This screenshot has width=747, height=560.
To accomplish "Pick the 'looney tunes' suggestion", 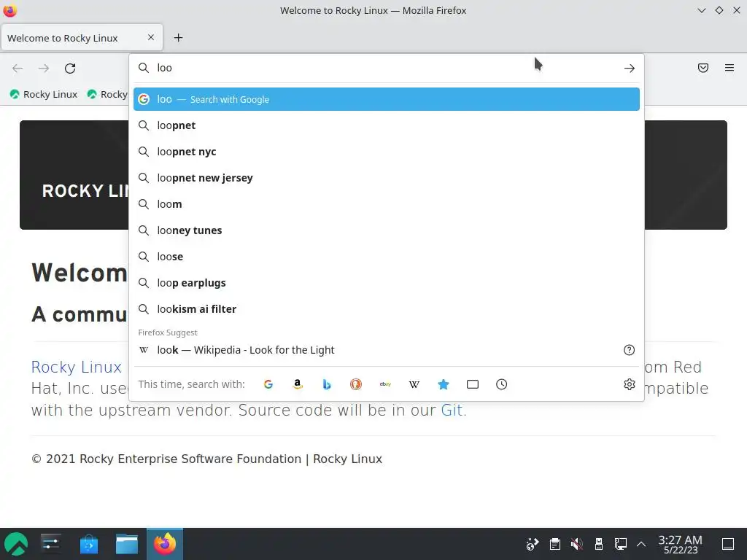I will pos(387,230).
